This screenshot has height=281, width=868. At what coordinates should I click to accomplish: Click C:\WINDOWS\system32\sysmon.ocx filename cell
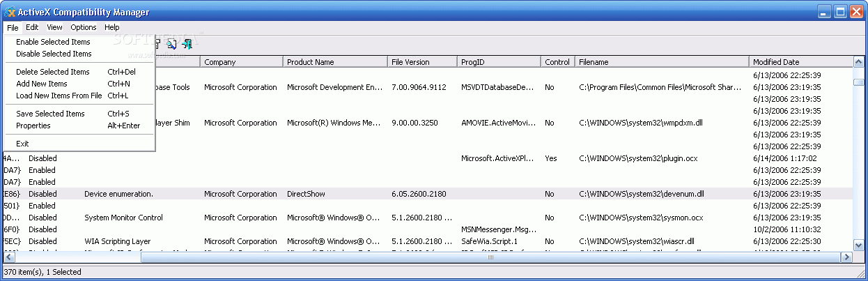pos(641,218)
